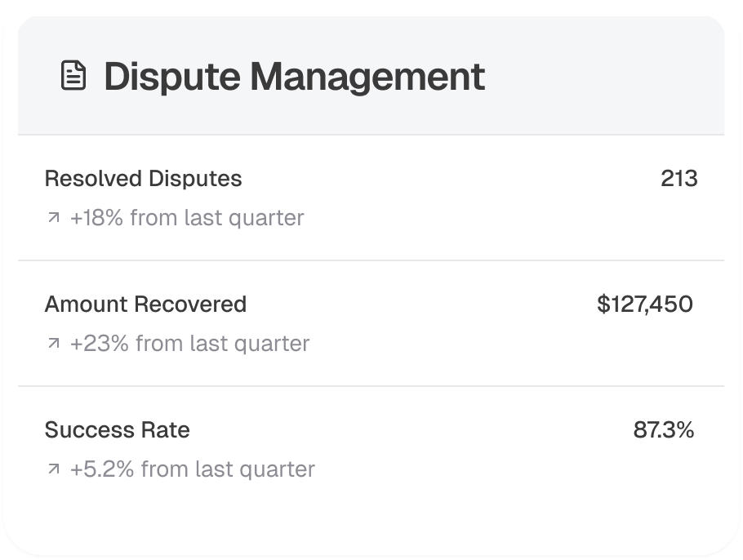Screen dimensions: 743x560
Task: Select the Resolved Disputes label
Action: click(143, 179)
